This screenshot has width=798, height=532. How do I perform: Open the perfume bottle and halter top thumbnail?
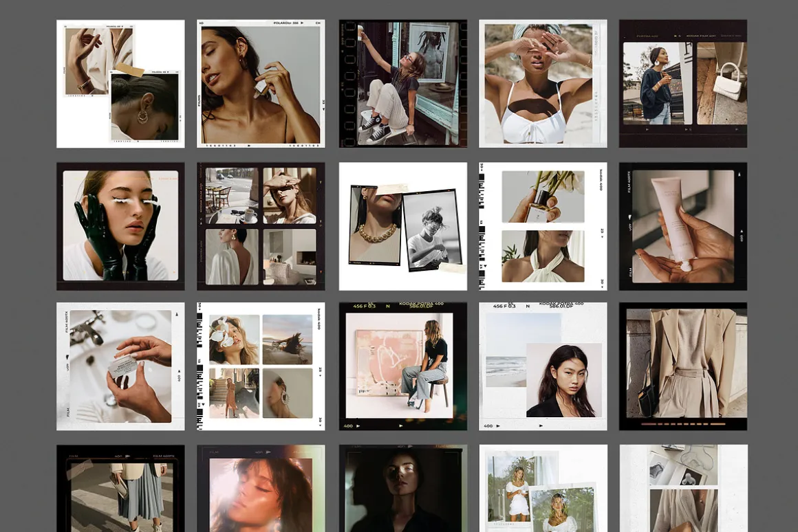pyautogui.click(x=543, y=226)
